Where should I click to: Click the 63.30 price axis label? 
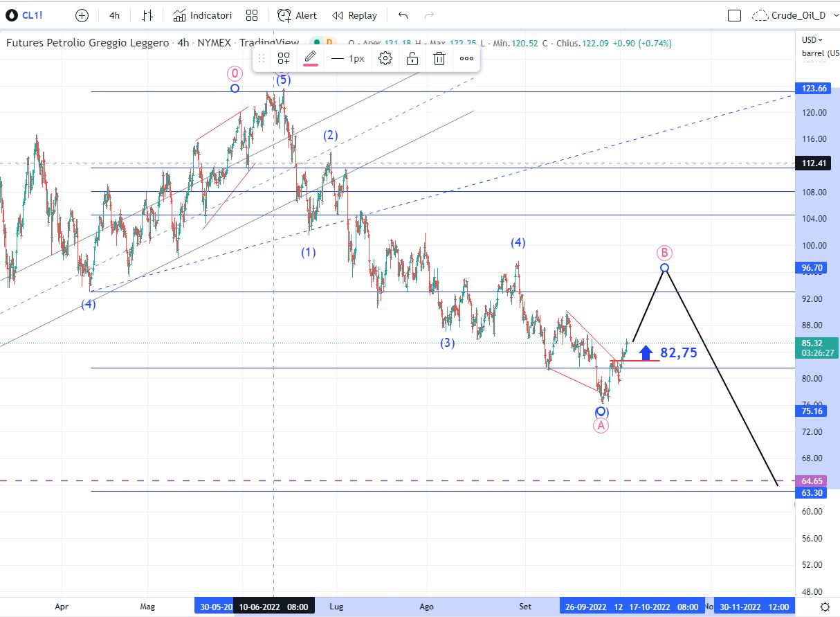(x=812, y=493)
